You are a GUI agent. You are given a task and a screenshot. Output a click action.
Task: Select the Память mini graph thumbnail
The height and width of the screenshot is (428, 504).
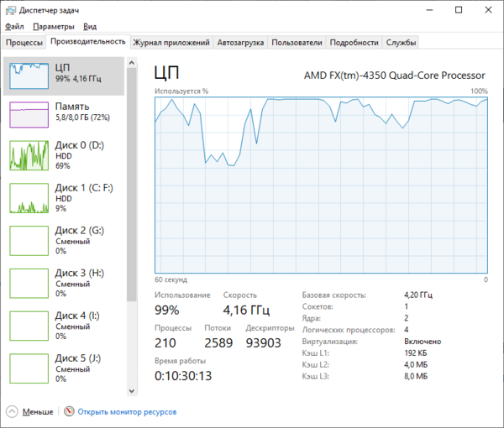29,115
